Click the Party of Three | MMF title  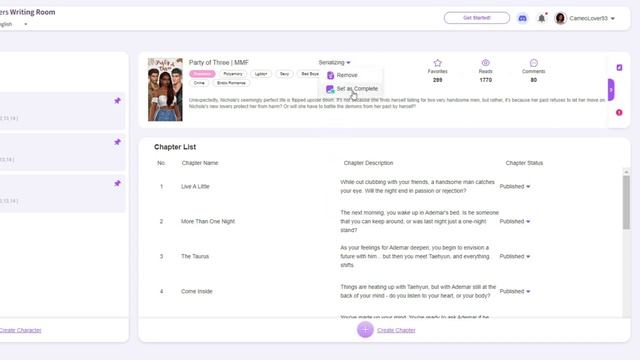[x=219, y=62]
